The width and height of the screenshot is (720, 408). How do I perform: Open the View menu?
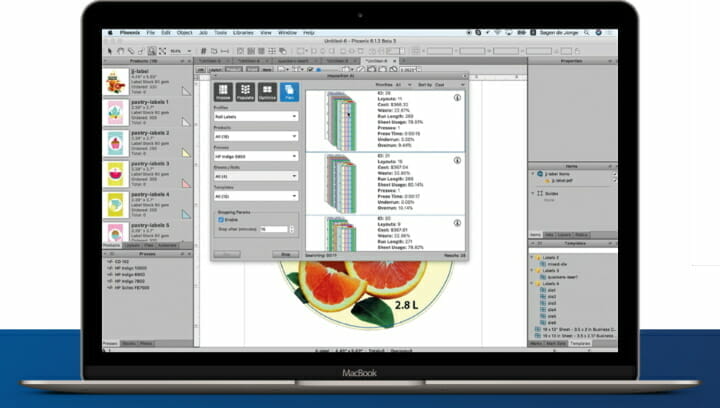click(266, 33)
